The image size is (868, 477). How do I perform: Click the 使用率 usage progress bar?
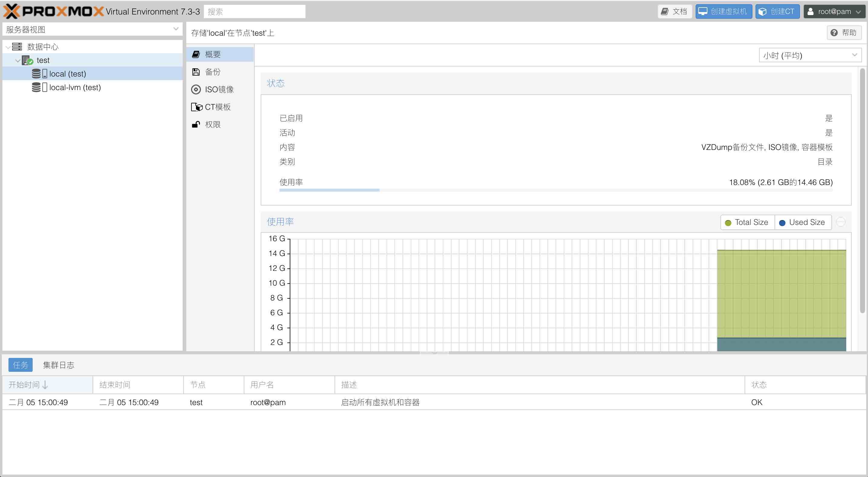[556, 190]
